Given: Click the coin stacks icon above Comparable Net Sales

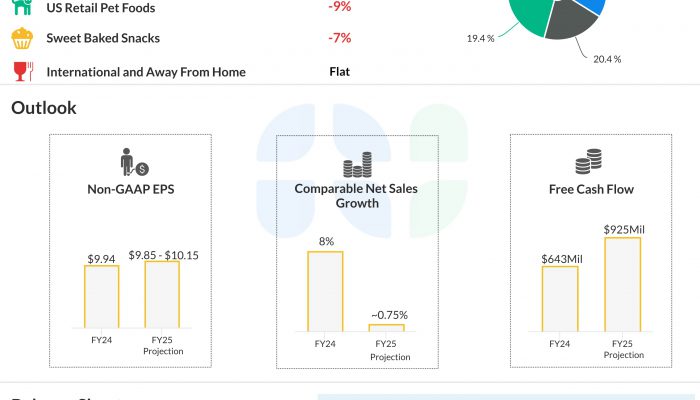Looking at the screenshot, I should click(x=356, y=166).
